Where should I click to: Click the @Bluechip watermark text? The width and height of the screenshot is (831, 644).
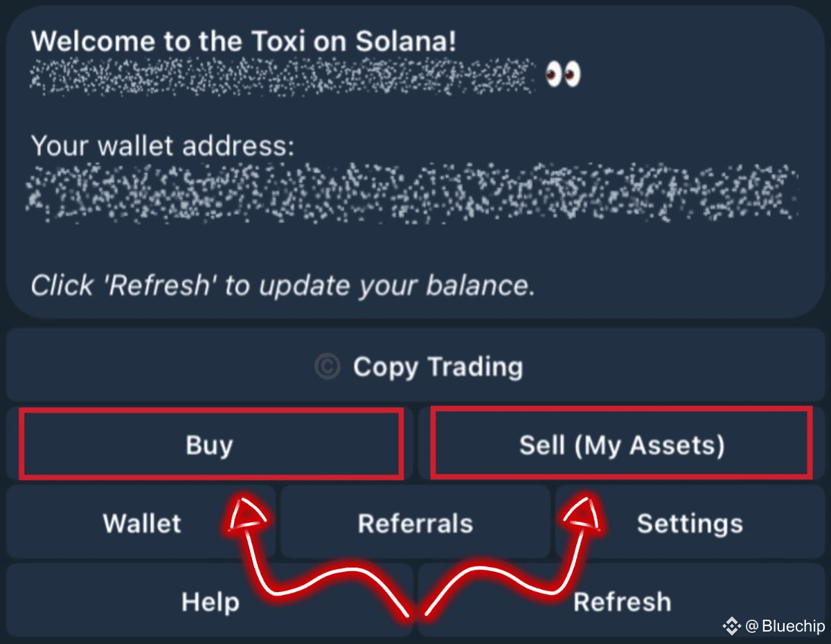[x=785, y=626]
